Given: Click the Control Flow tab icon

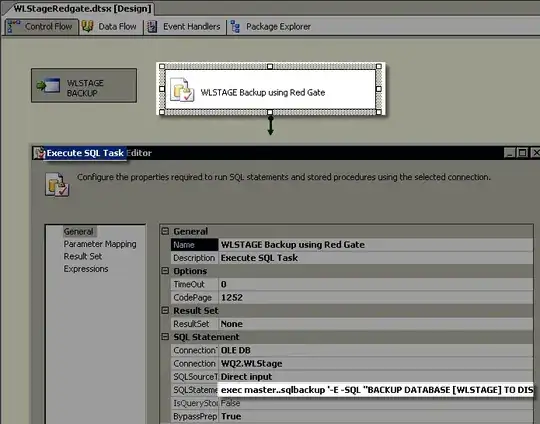Looking at the screenshot, I should pyautogui.click(x=14, y=27).
